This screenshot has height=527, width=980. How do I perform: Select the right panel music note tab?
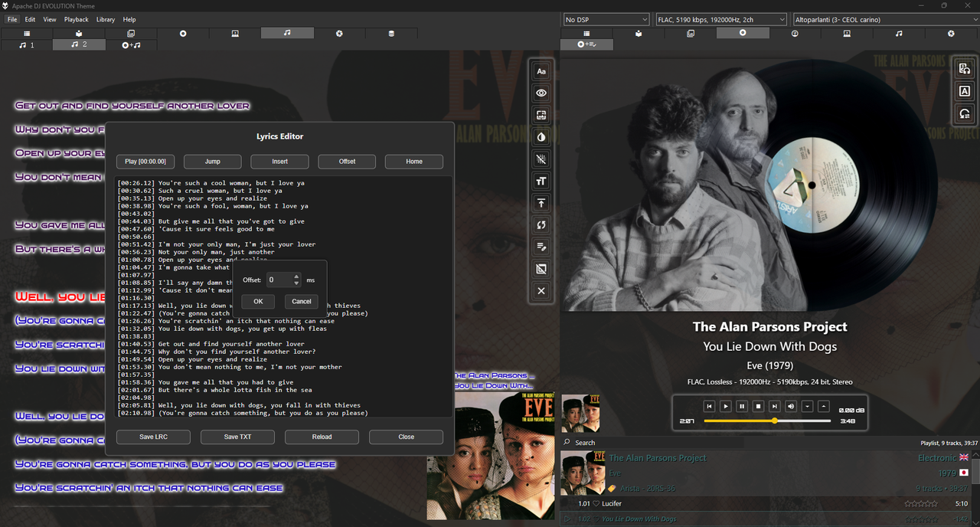click(899, 34)
